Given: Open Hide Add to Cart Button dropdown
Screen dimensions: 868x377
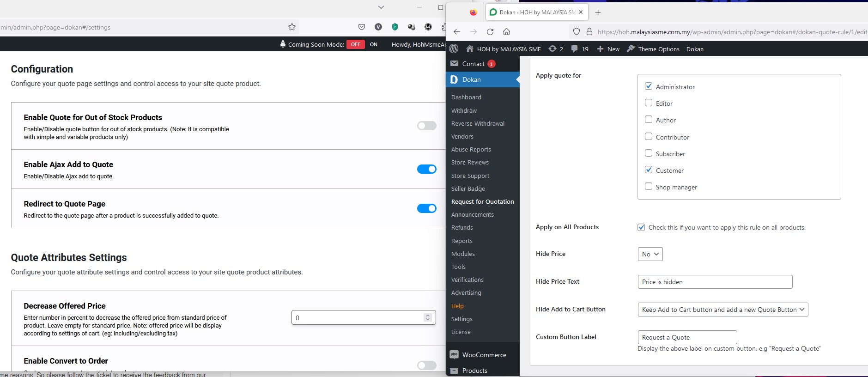Looking at the screenshot, I should click(x=722, y=310).
